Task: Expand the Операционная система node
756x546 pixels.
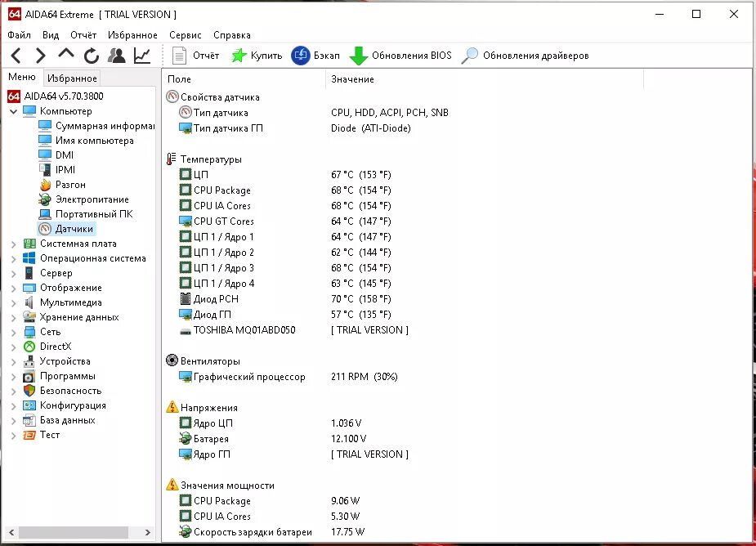Action: pos(14,259)
